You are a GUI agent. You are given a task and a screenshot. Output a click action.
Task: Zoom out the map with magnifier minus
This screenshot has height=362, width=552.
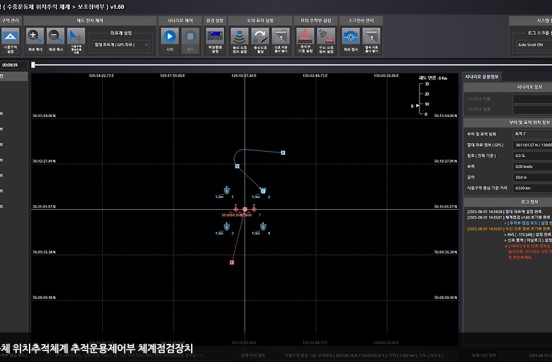tap(55, 36)
